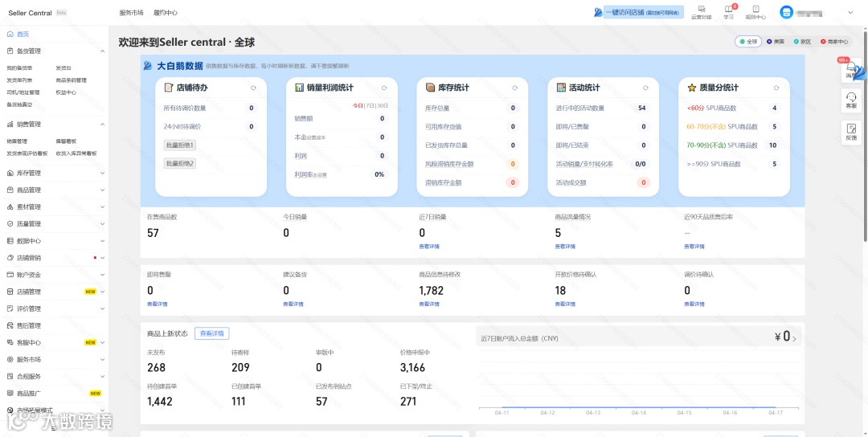Select the 欧区 region option
Screen dimensions: 868x437
click(802, 42)
